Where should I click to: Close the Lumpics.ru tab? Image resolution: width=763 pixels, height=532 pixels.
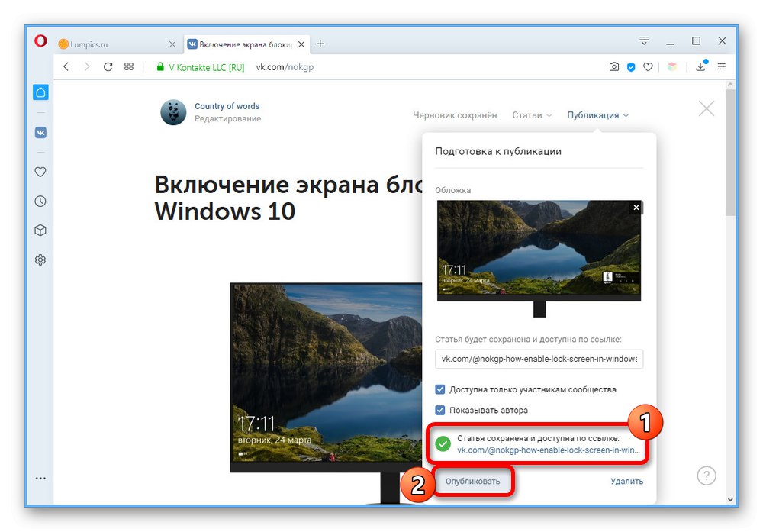point(172,44)
